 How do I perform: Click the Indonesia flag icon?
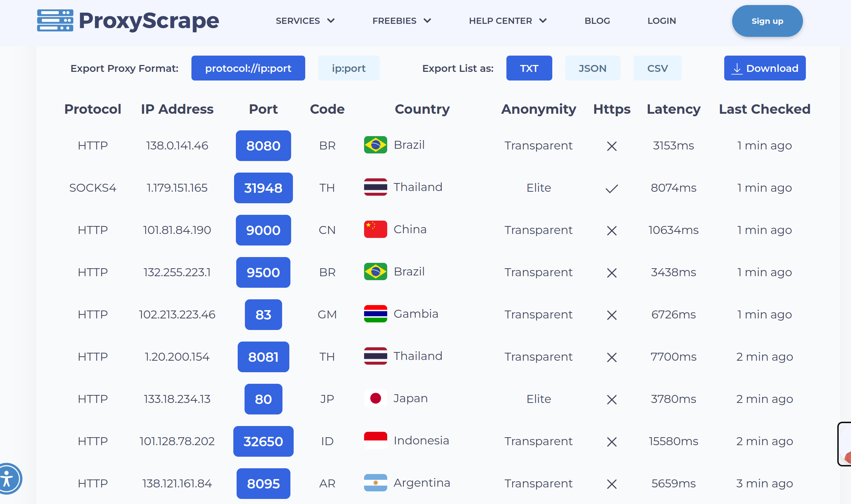pyautogui.click(x=375, y=440)
